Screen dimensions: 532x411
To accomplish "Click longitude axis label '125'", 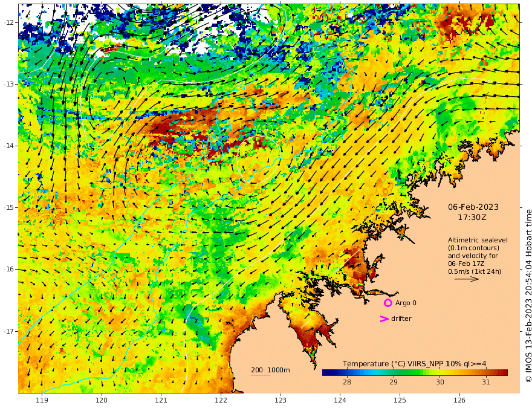I will point(400,401).
